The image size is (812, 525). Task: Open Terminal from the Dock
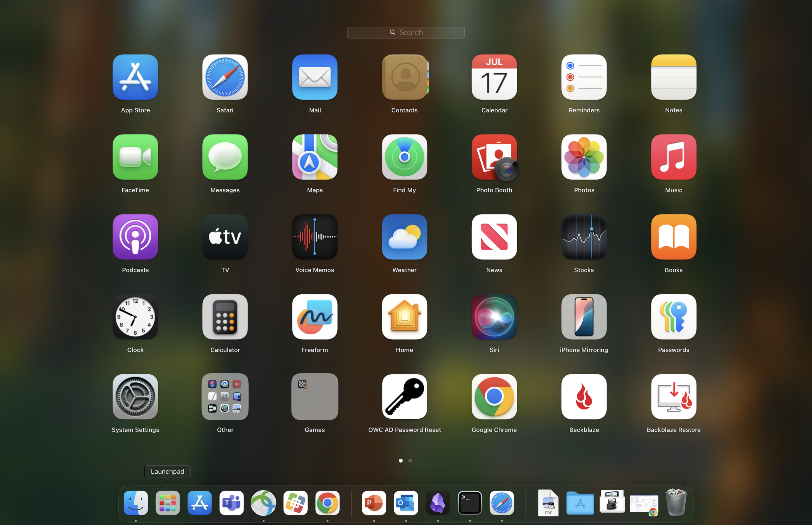pyautogui.click(x=470, y=503)
